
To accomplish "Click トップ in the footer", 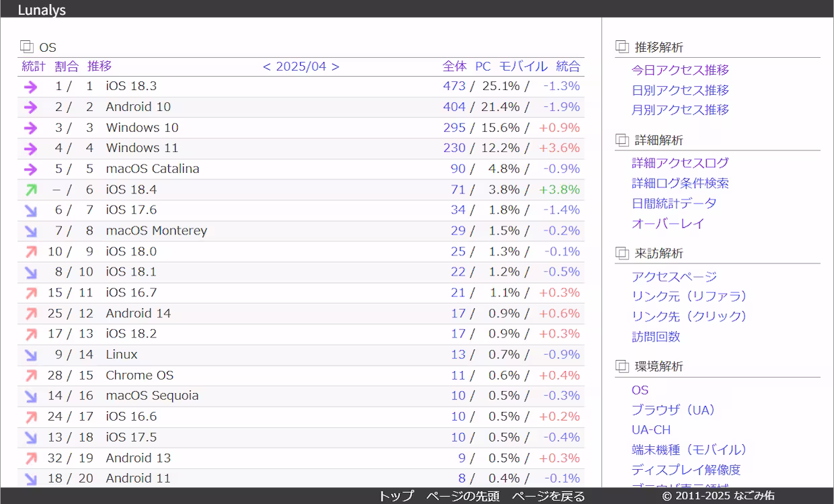I will (x=395, y=496).
